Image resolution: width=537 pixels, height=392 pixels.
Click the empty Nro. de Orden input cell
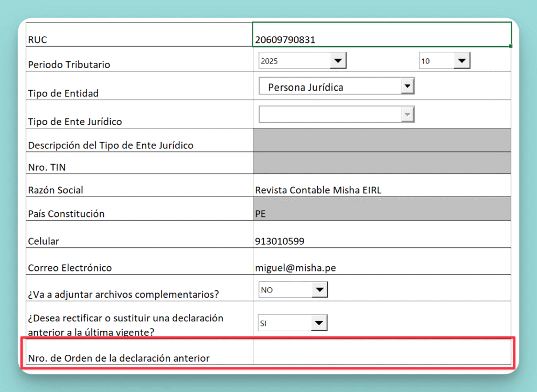(x=381, y=352)
